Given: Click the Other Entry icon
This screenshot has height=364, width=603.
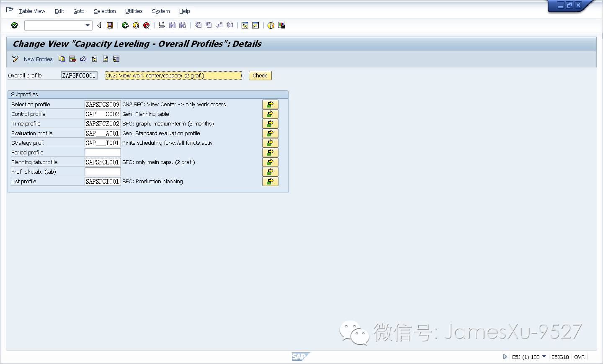Looking at the screenshot, I should pos(116,59).
